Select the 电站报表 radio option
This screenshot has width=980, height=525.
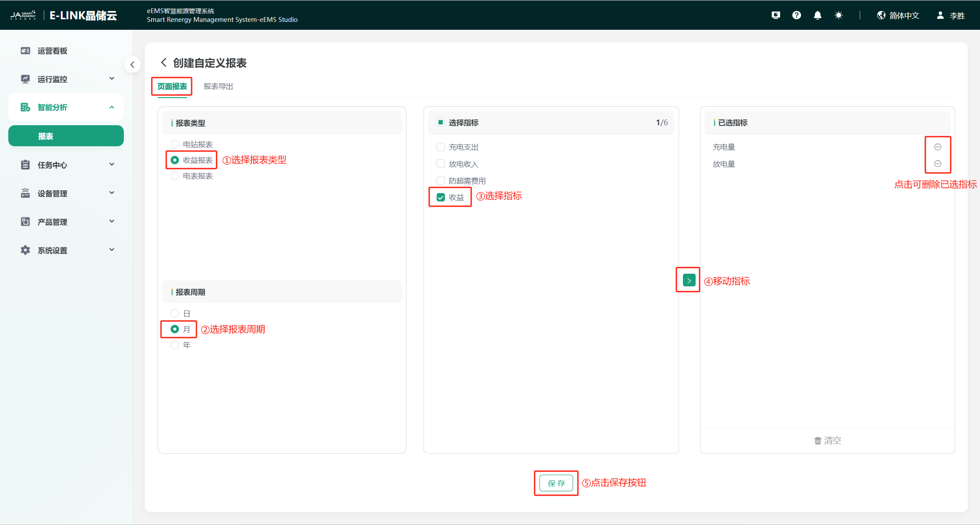pos(175,144)
